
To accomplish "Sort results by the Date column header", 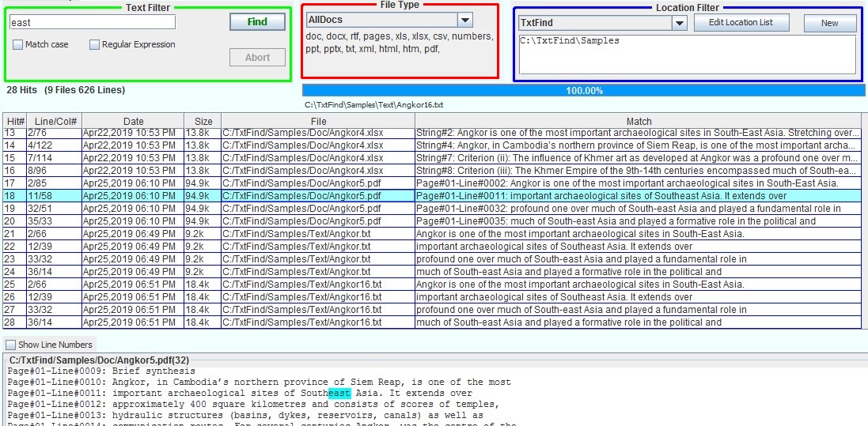I will (x=133, y=121).
